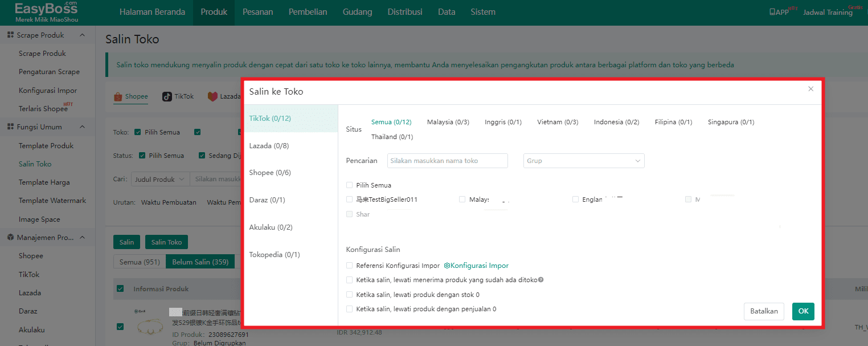
Task: Enable skip products with penjualan 0
Action: point(349,309)
